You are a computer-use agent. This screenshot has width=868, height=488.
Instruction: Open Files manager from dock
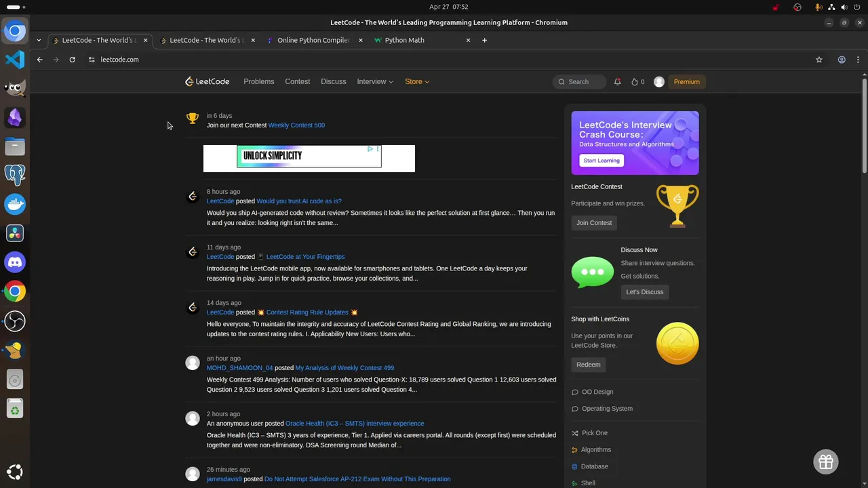15,146
